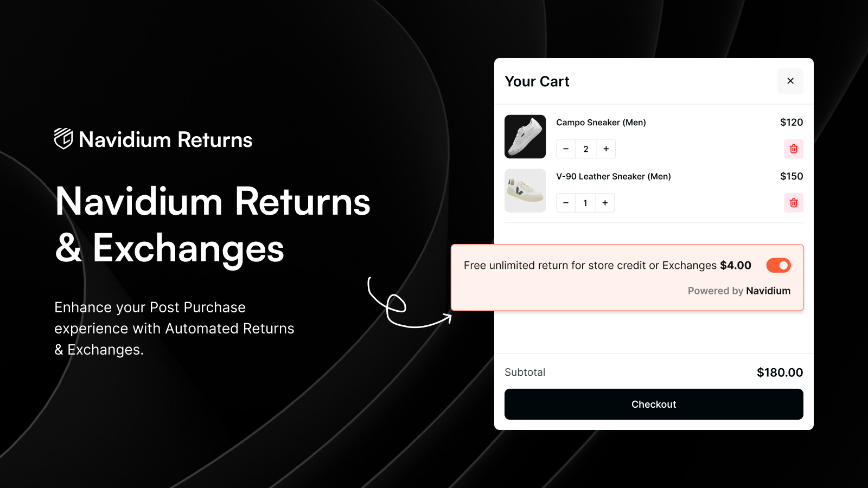Screen dimensions: 868x488
Task: Increase Campo Sneaker quantity with plus icon
Action: pos(606,149)
